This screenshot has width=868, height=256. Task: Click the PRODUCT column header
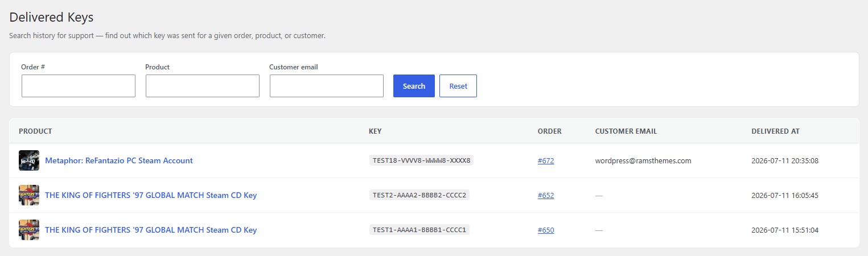35,131
